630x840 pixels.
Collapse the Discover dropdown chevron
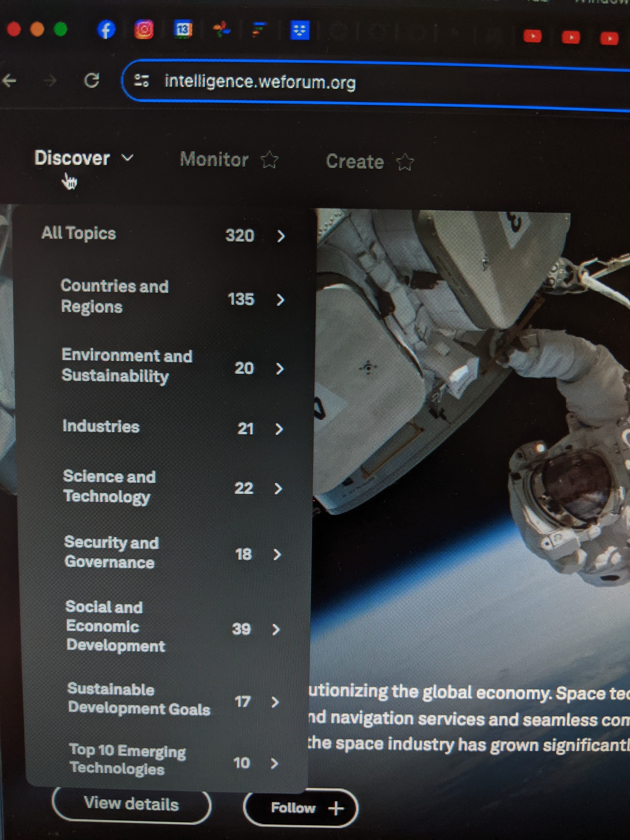[127, 157]
